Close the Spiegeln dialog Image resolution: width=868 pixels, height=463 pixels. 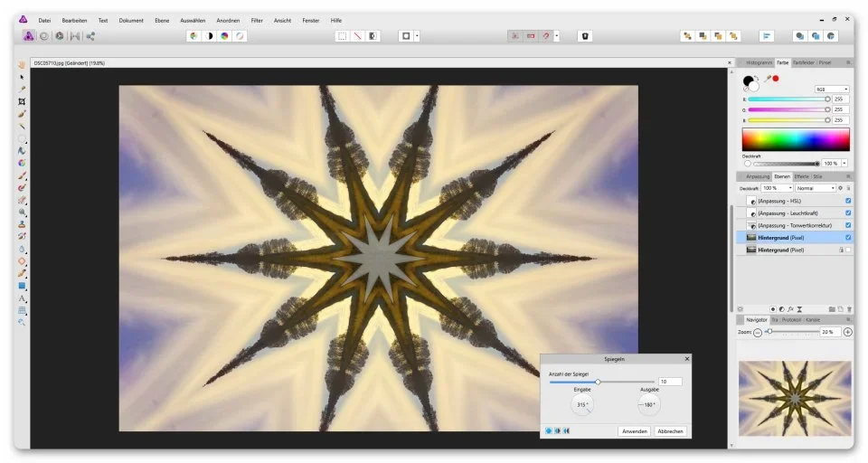click(x=687, y=359)
